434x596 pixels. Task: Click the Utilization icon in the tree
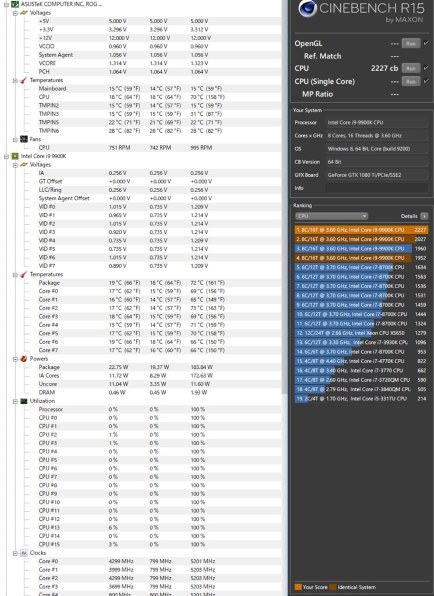click(x=24, y=401)
